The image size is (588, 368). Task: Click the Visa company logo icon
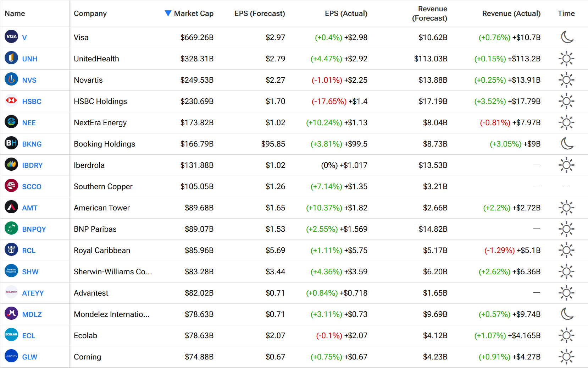(11, 37)
